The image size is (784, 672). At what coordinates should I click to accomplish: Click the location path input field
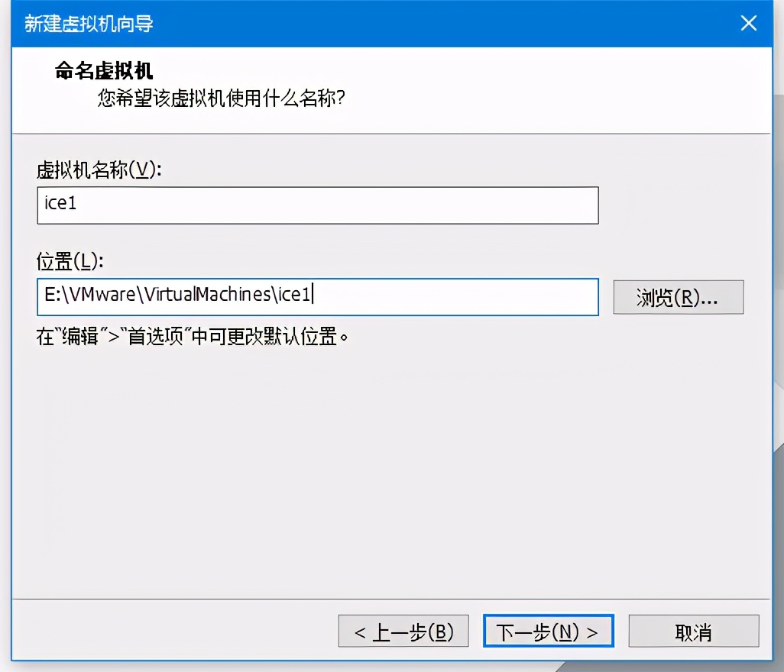317,297
